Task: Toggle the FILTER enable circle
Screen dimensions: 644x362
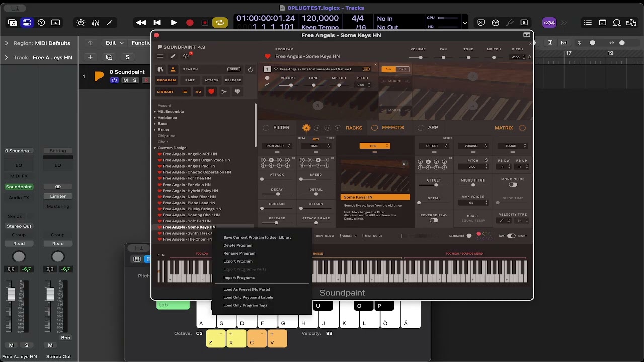Action: tap(266, 128)
